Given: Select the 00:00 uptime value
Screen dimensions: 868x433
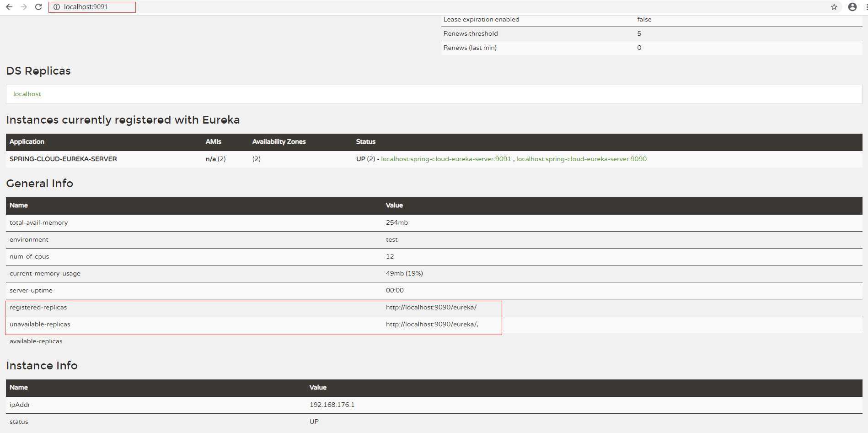Looking at the screenshot, I should [395, 290].
